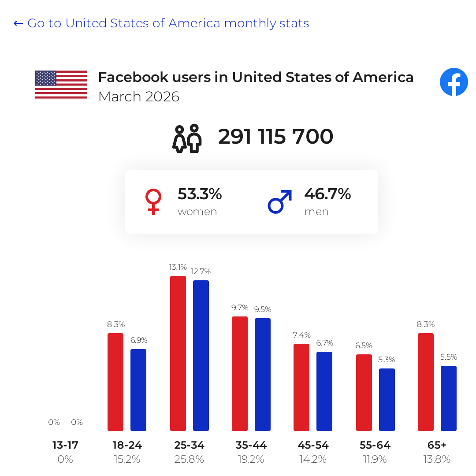Click the United States flag icon

tap(61, 85)
